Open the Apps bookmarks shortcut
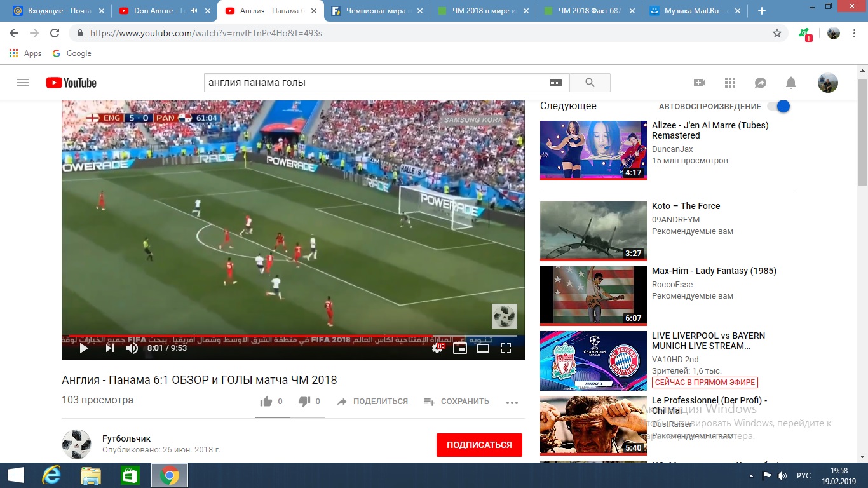Screen dimensions: 868x488 coord(25,53)
